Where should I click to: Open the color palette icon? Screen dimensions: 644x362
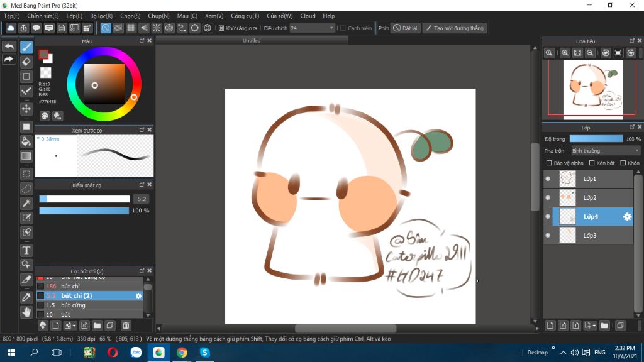45,116
